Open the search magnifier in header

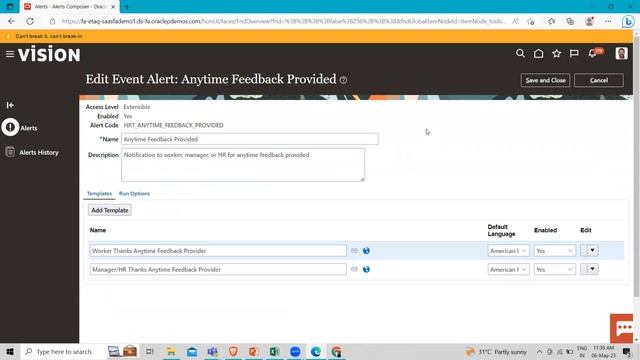click(520, 53)
